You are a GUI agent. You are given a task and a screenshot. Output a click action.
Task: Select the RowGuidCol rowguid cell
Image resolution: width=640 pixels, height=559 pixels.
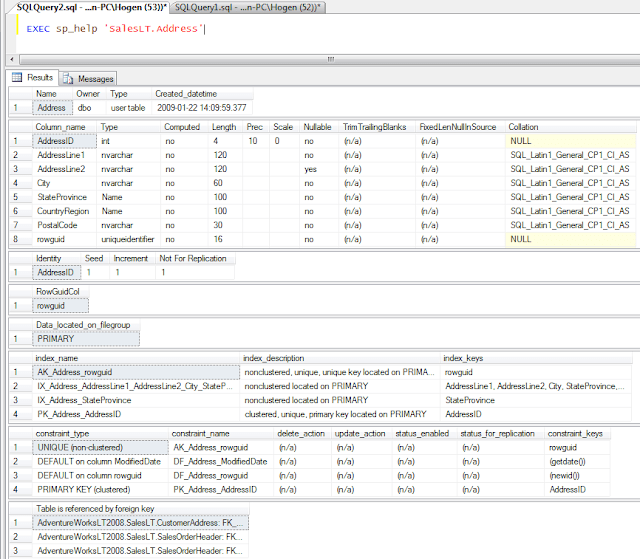click(x=60, y=306)
